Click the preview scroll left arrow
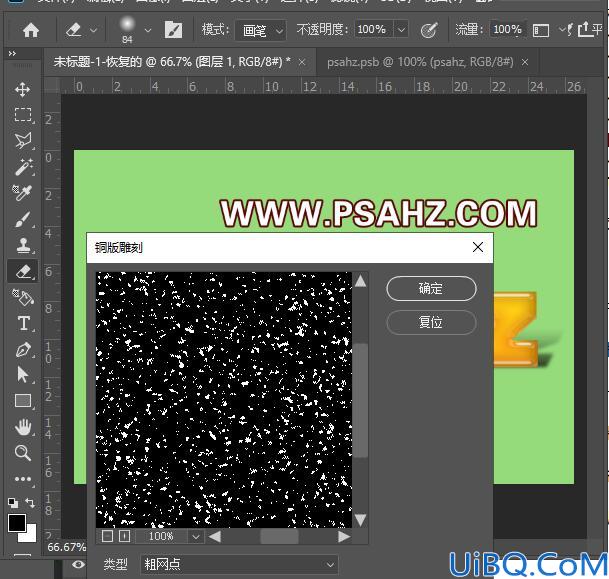The image size is (609, 579). [x=215, y=536]
